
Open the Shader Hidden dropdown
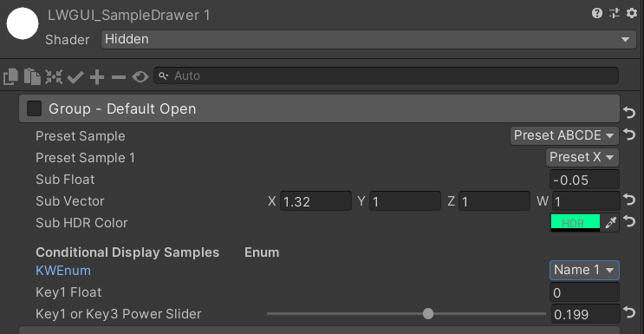(x=368, y=40)
